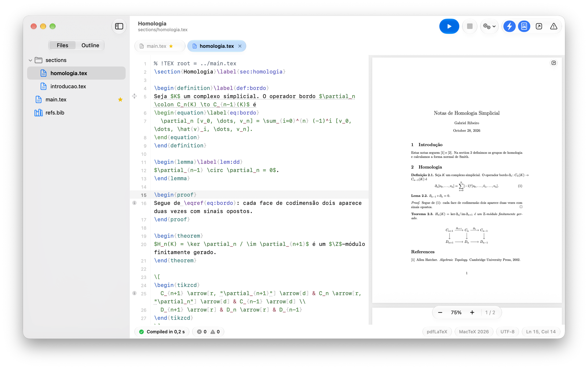Open the UTF-8 encoding selector
The width and height of the screenshot is (588, 369).
(x=507, y=332)
